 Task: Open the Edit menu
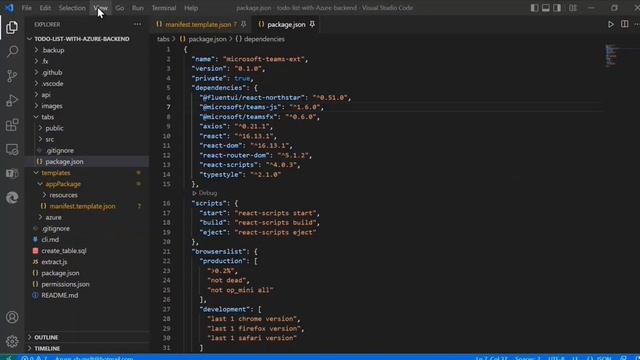pos(45,8)
